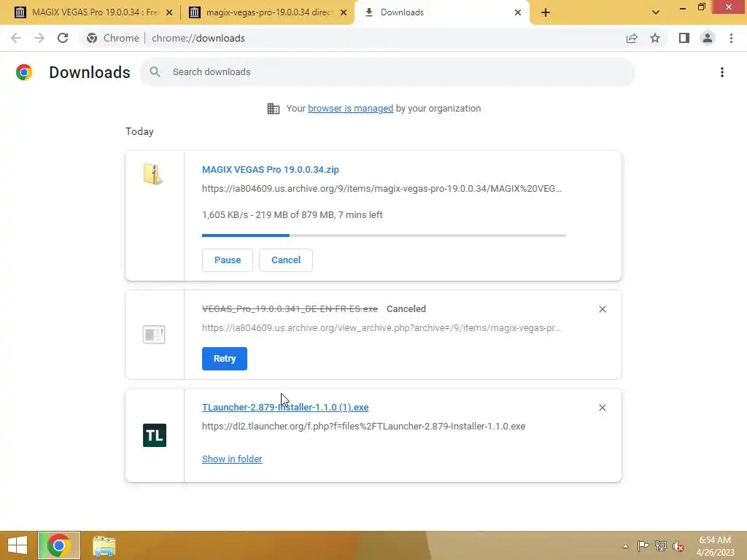Switch to the MAGIX VEGAS Pro 19.0.0.34 tab
The height and width of the screenshot is (560, 747).
[x=93, y=12]
